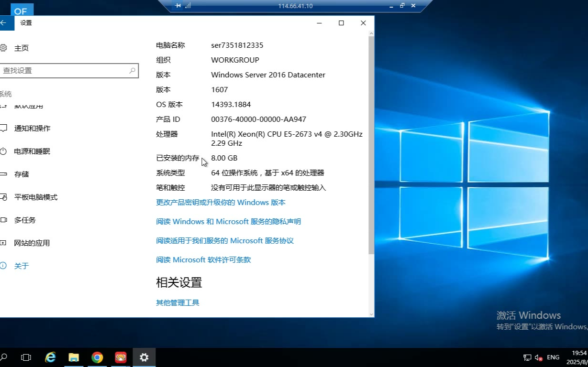
Task: Click the WORKGROUP organization value
Action: point(235,60)
